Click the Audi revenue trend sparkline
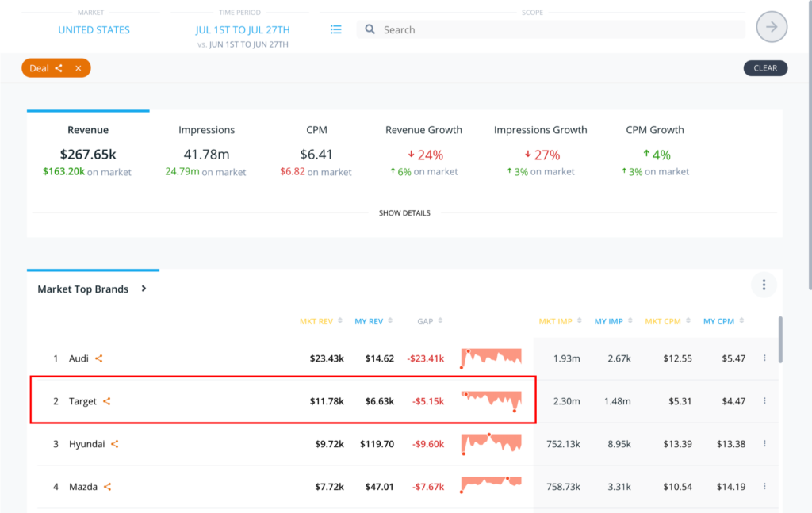Image resolution: width=812 pixels, height=513 pixels. pos(491,358)
